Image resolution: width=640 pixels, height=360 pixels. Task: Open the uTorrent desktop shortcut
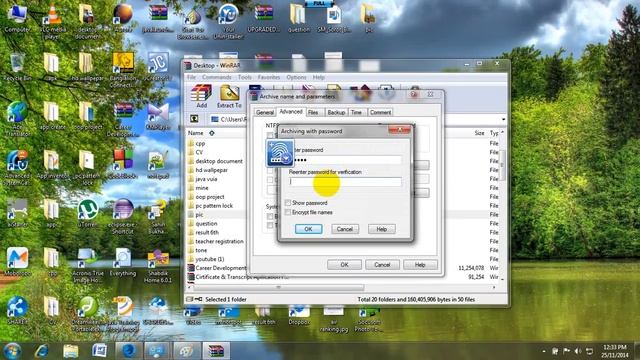click(x=87, y=213)
